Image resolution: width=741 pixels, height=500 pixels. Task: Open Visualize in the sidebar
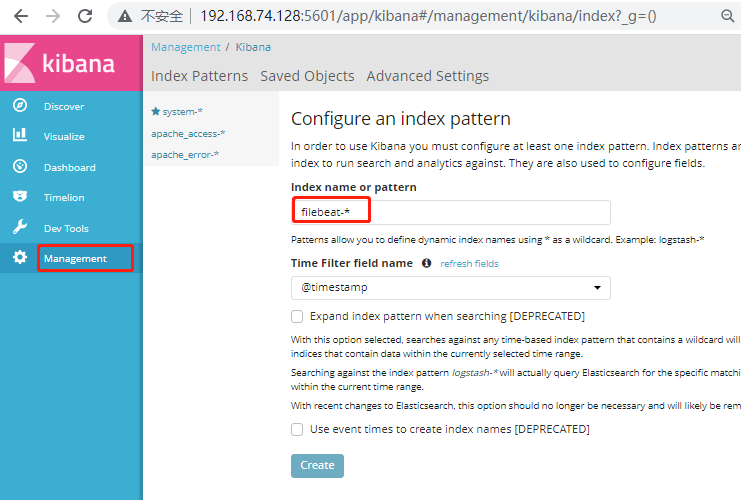[x=64, y=137]
